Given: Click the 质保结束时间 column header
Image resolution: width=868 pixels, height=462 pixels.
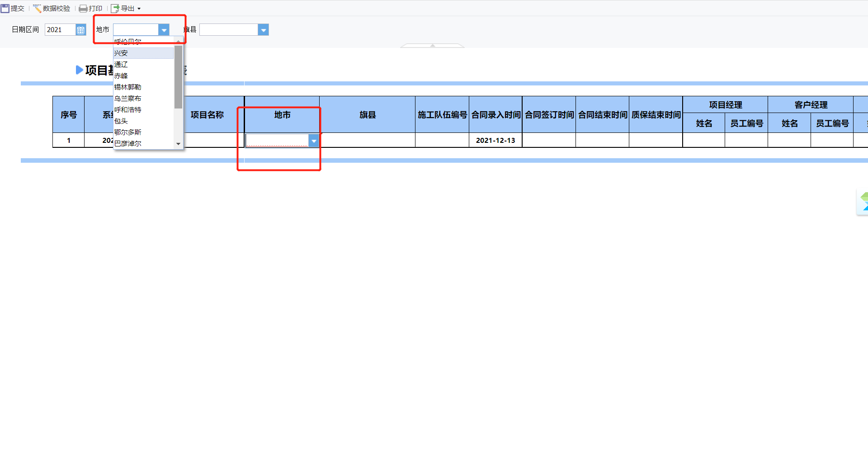Looking at the screenshot, I should point(656,115).
